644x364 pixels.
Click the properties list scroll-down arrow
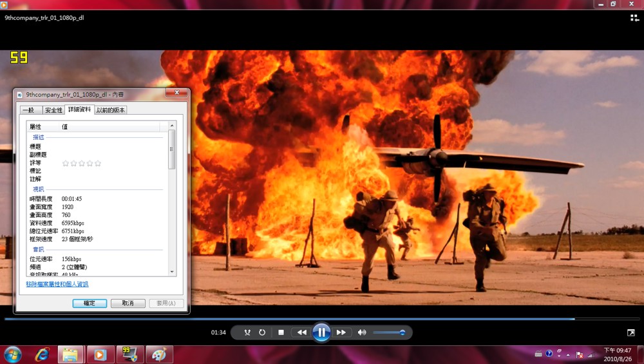point(172,272)
